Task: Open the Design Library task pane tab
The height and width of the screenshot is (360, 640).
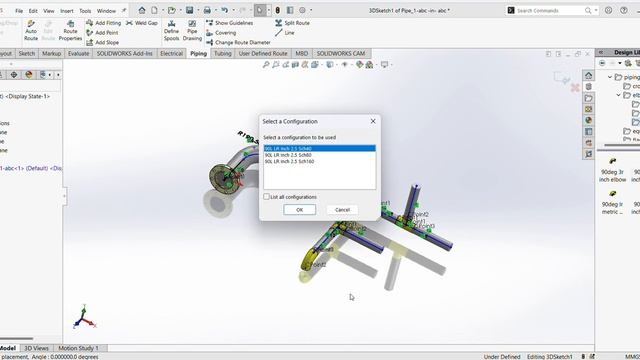Action: 588,87
